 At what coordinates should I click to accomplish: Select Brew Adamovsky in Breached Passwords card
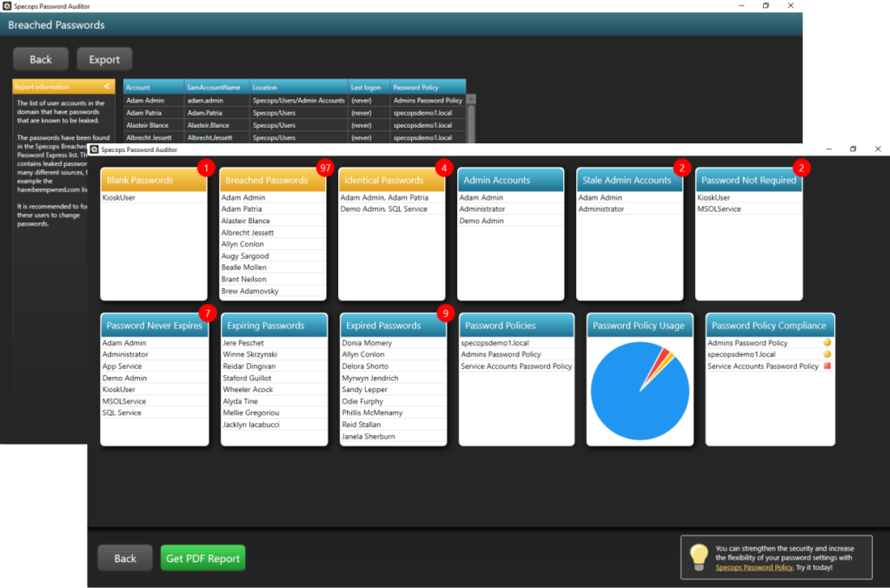(x=272, y=291)
